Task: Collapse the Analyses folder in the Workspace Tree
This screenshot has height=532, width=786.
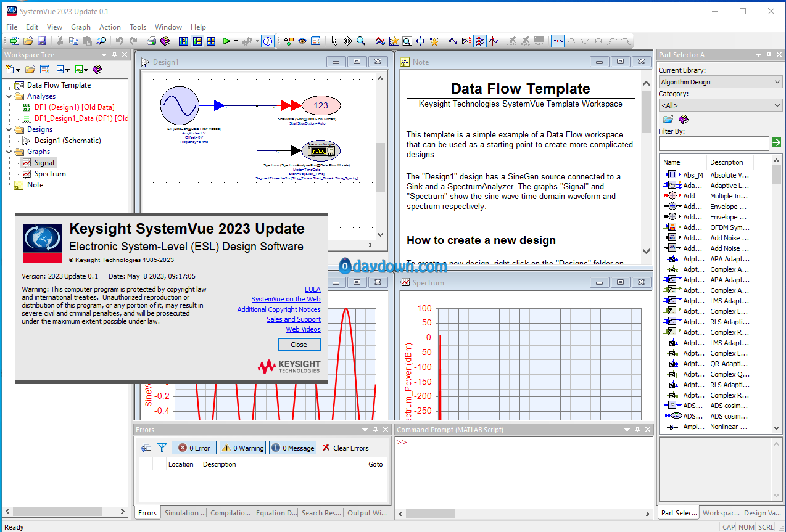Action: (x=9, y=96)
